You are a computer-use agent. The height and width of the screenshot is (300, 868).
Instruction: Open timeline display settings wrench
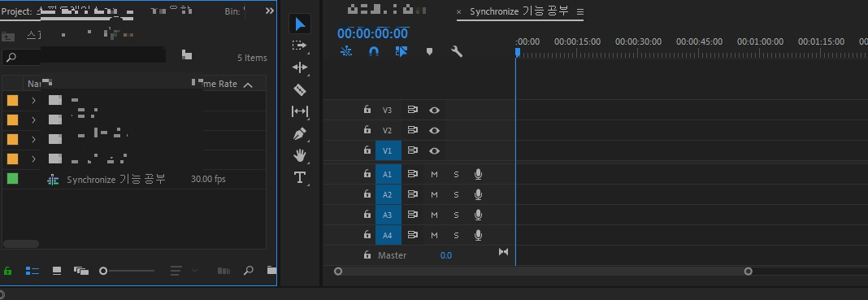pyautogui.click(x=457, y=51)
